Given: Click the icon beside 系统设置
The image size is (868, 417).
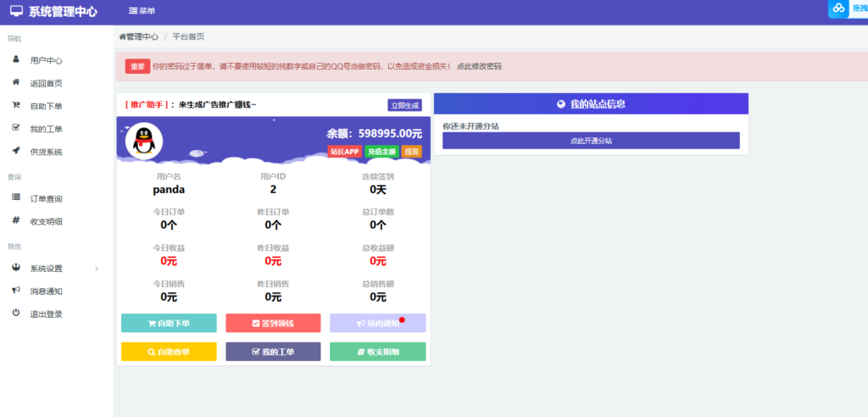Looking at the screenshot, I should click(x=16, y=268).
